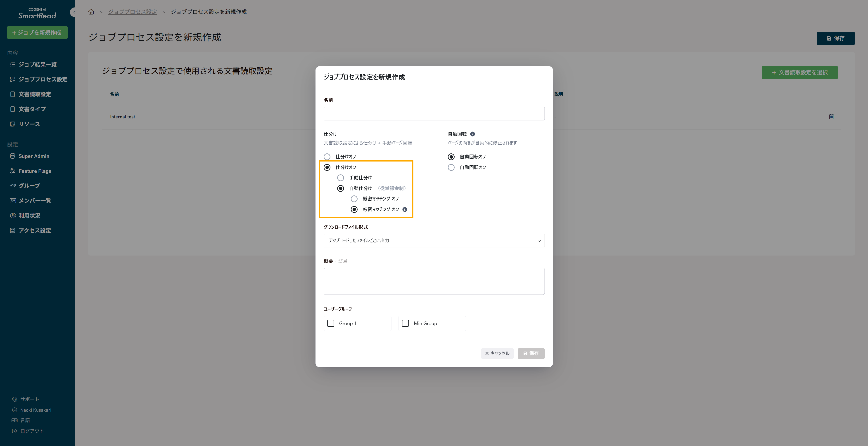Click the キャンセル button in dialog
The image size is (868, 446).
click(497, 353)
